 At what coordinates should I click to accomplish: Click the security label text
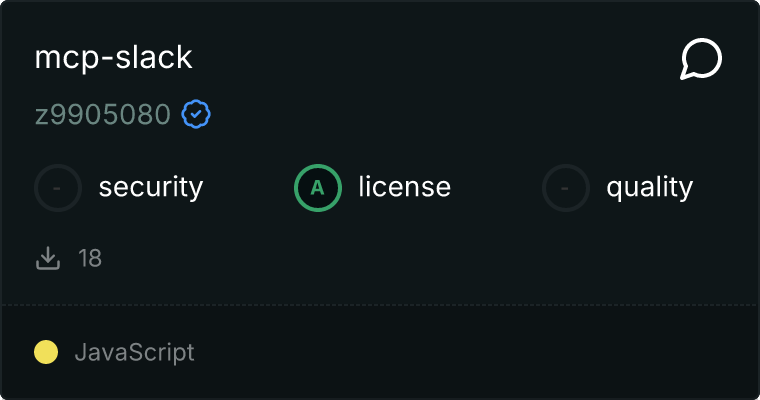(x=150, y=187)
